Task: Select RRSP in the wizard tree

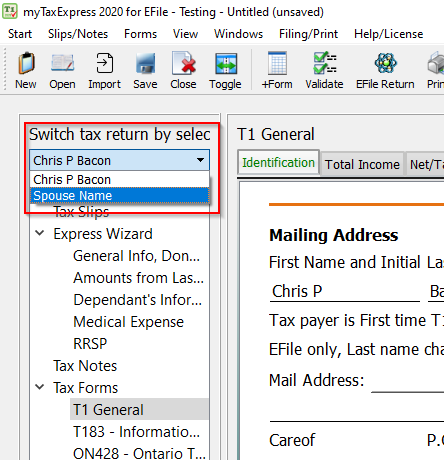Action: (90, 344)
